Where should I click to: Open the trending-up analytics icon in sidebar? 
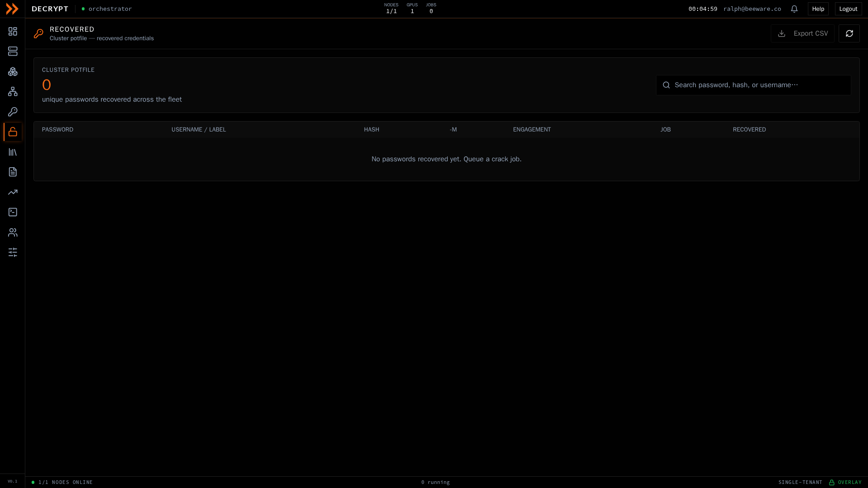click(13, 192)
